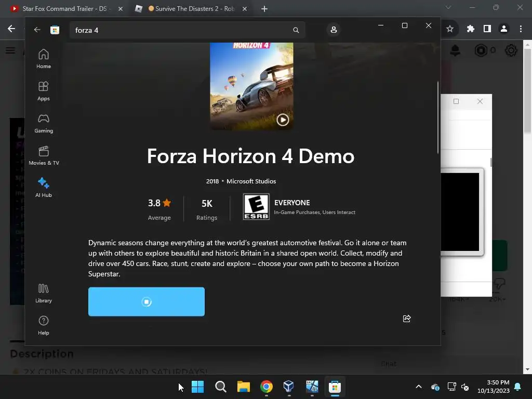This screenshot has height=399, width=532.
Task: Open Chrome extensions puzzle icon
Action: click(470, 29)
